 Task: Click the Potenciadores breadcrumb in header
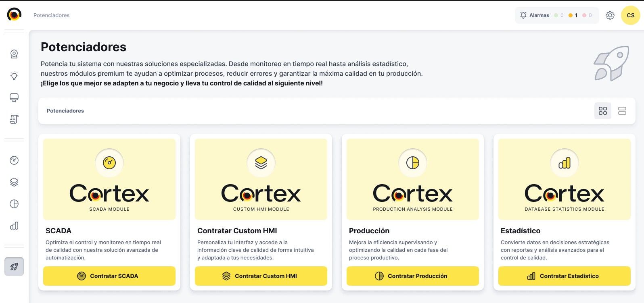tap(51, 15)
